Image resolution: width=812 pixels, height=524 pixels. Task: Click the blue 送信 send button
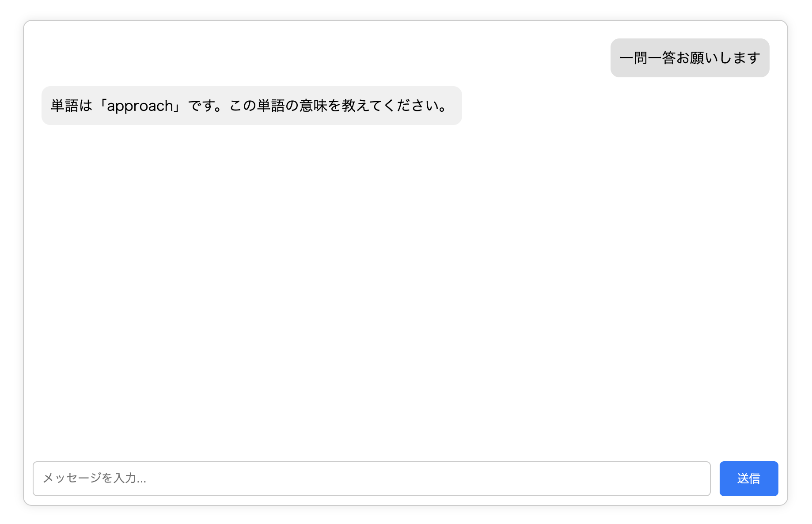748,478
